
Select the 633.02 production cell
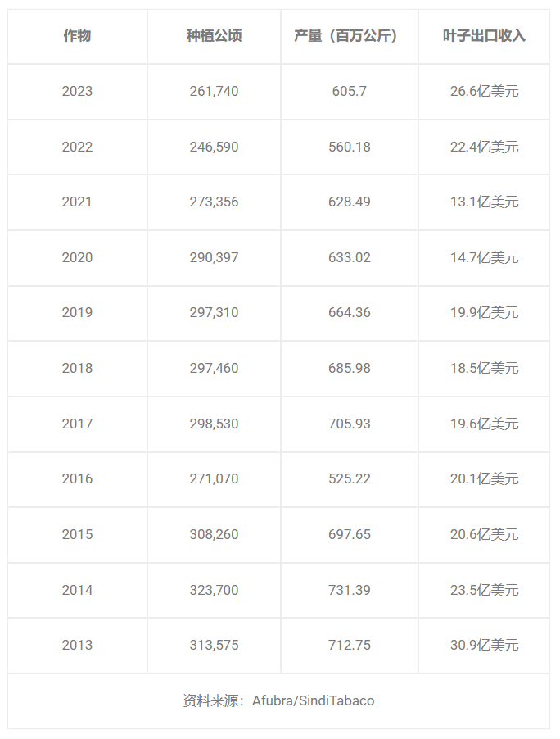point(349,257)
